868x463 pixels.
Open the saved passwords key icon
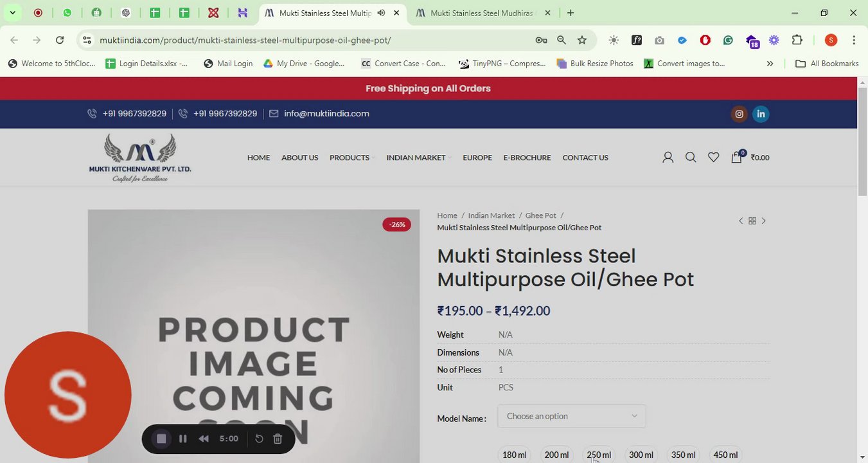tap(541, 40)
